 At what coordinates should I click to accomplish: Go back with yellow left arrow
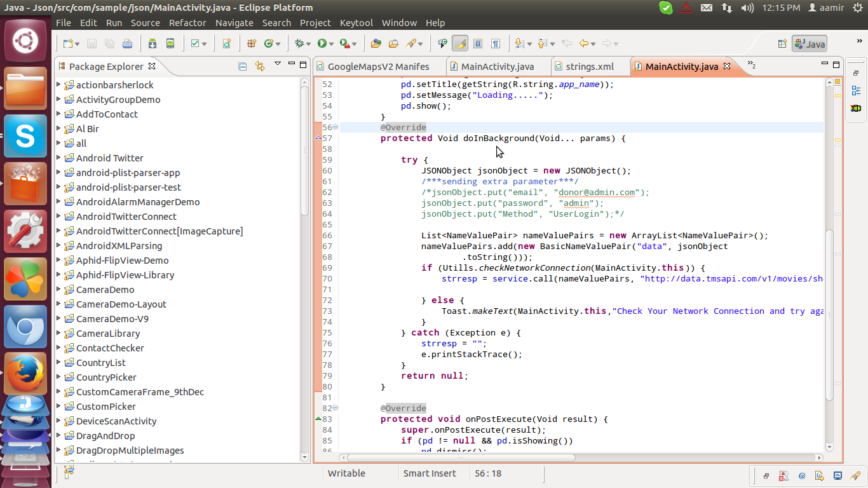583,43
